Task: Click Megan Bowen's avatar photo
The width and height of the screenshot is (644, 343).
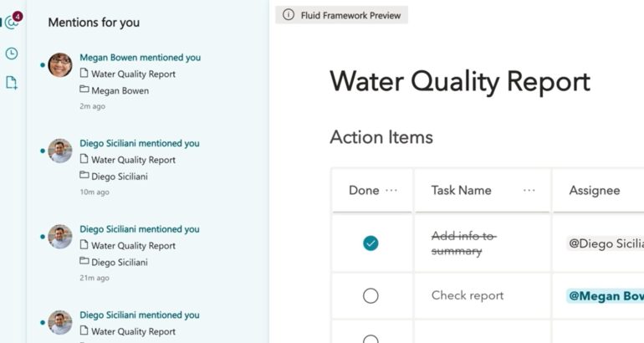Action: [59, 64]
